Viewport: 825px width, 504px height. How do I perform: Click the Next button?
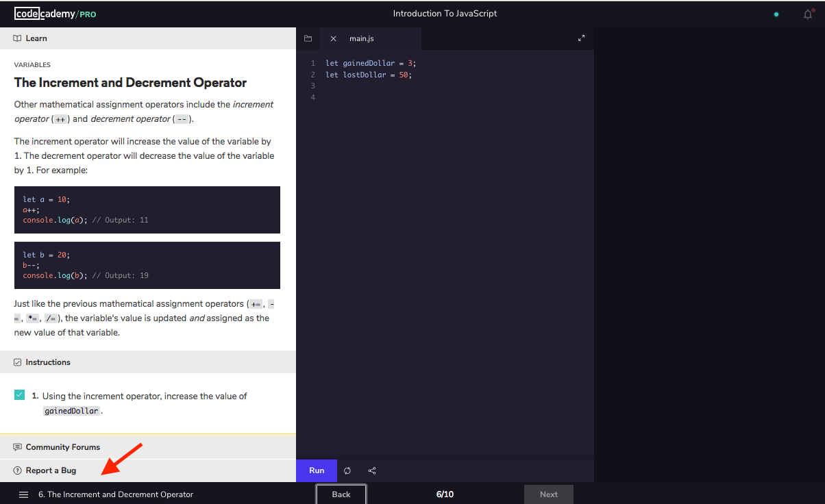point(548,494)
